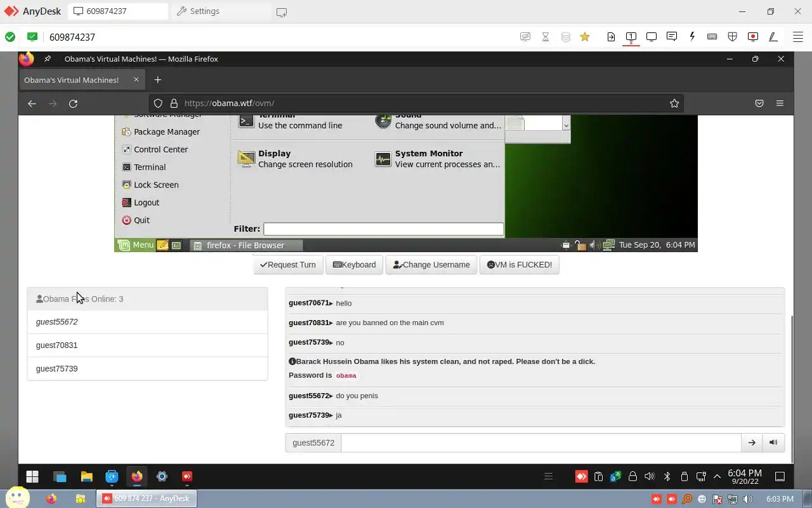Open the AnyDesk whiteboard pen icon
This screenshot has width=812, height=508.
point(773,37)
